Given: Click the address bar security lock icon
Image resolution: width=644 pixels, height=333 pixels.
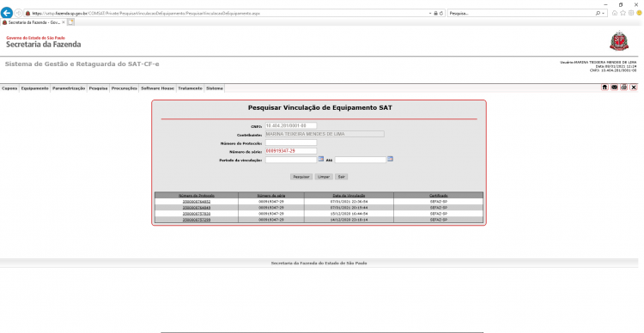Looking at the screenshot, I should point(435,13).
